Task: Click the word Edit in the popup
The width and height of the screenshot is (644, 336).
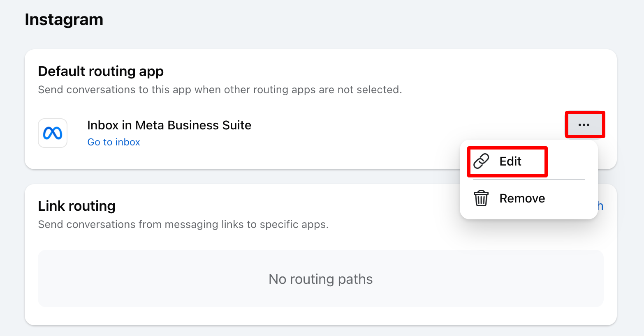Action: [x=510, y=161]
